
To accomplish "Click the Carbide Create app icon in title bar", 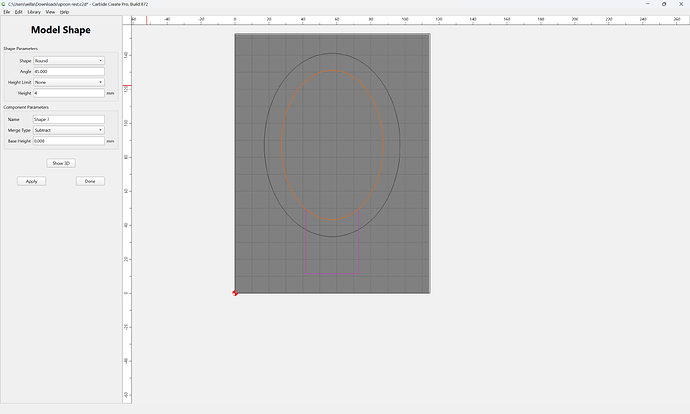I will click(4, 4).
